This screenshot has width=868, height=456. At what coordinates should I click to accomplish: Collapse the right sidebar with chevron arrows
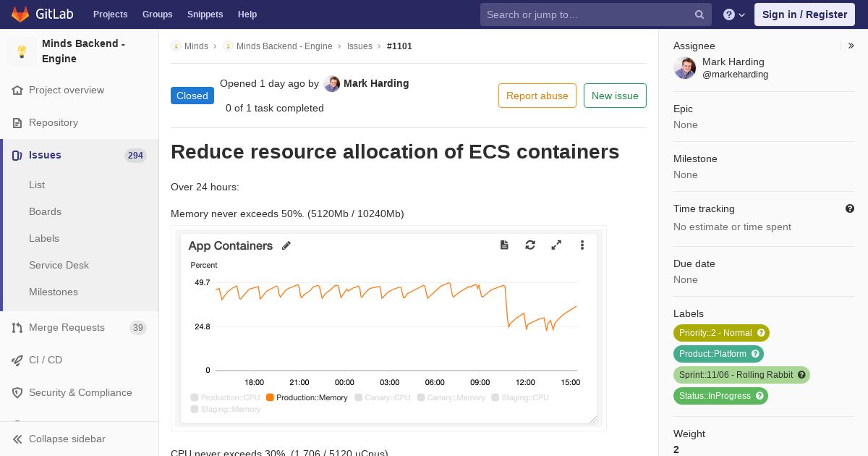point(851,46)
